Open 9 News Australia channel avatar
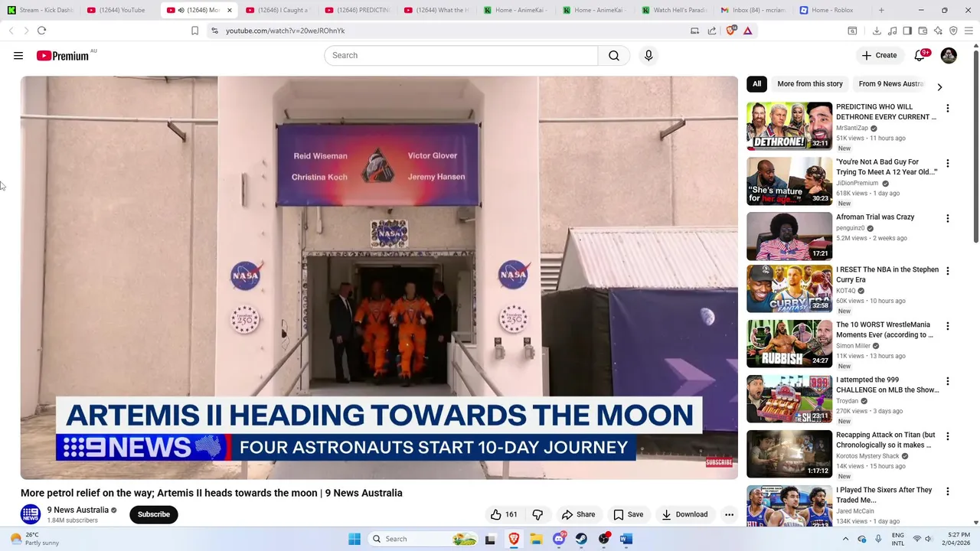 click(31, 514)
